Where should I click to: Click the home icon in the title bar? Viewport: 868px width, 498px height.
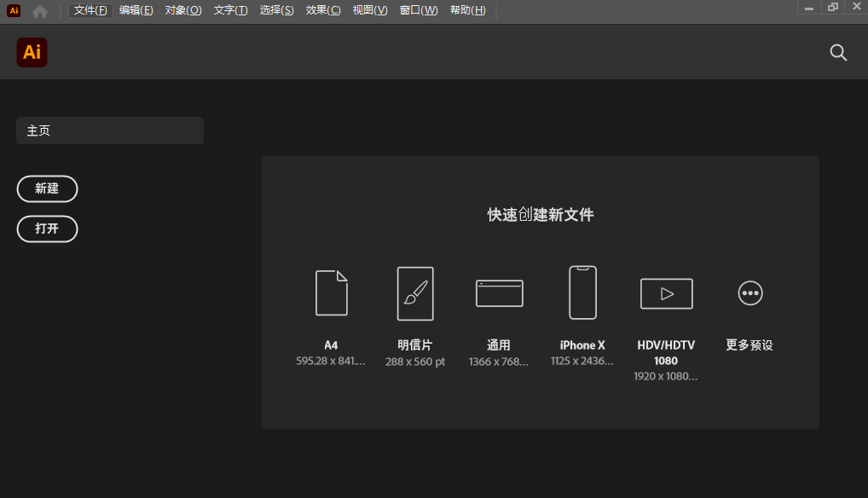coord(39,11)
